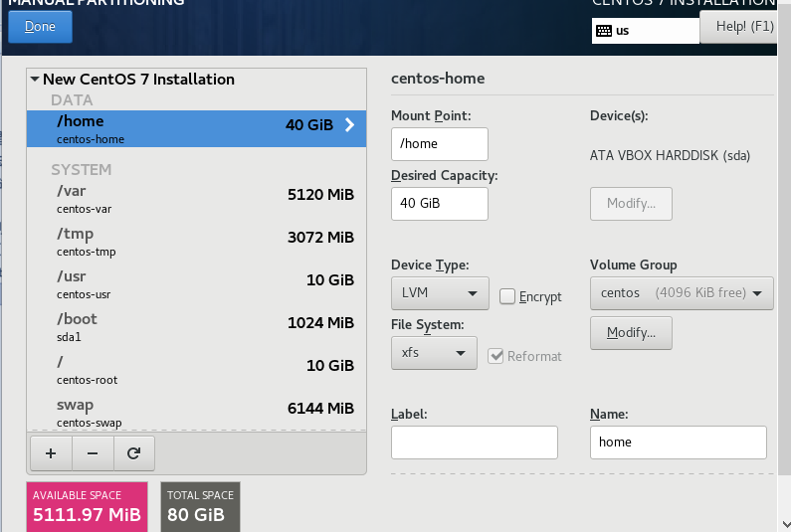Click the remove mount point minus icon
Viewport: 791px width, 532px height.
coord(93,453)
